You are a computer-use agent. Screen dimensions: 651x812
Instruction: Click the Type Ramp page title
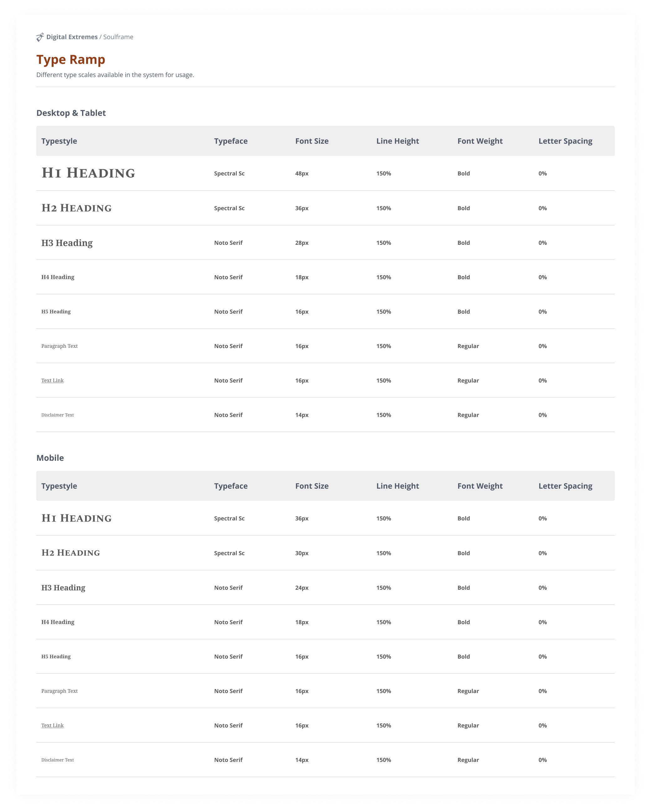click(x=71, y=59)
